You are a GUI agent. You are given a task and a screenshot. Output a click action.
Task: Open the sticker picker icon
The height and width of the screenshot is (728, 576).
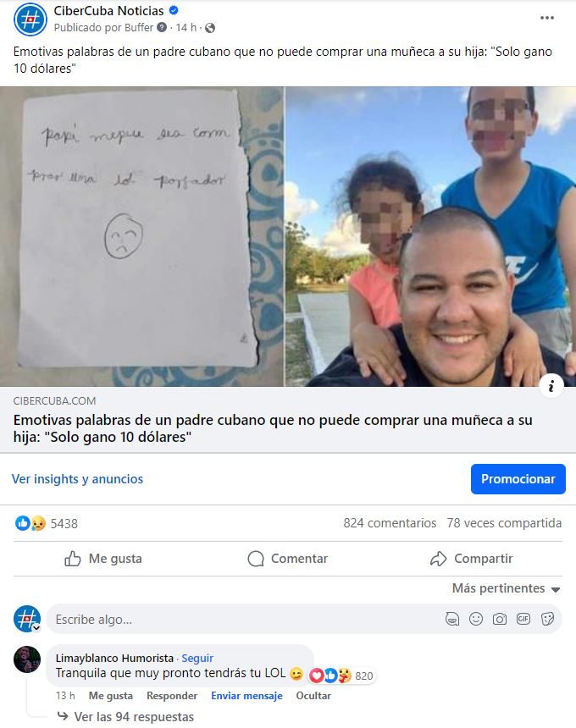(x=547, y=619)
